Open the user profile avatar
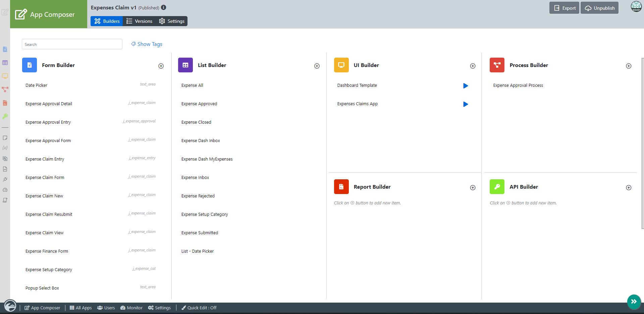 coord(636,6)
